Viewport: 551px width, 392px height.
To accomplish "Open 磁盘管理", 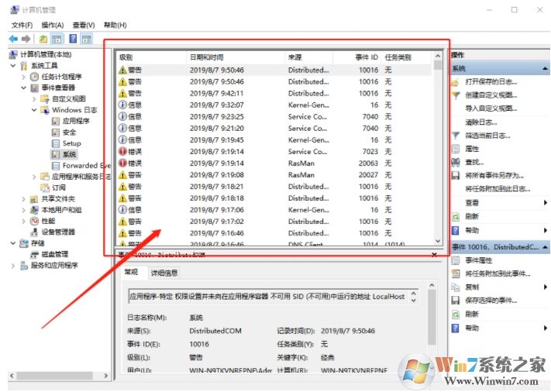I will pyautogui.click(x=55, y=254).
